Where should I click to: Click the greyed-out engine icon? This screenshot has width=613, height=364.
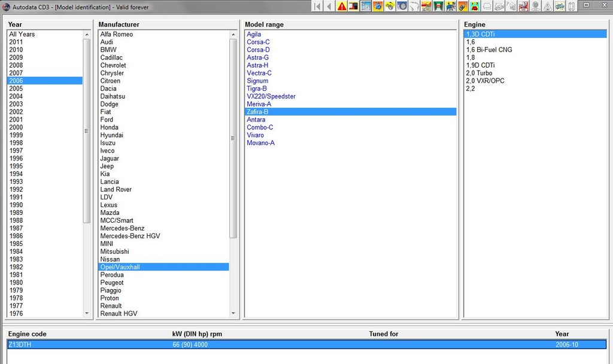pyautogui.click(x=499, y=6)
